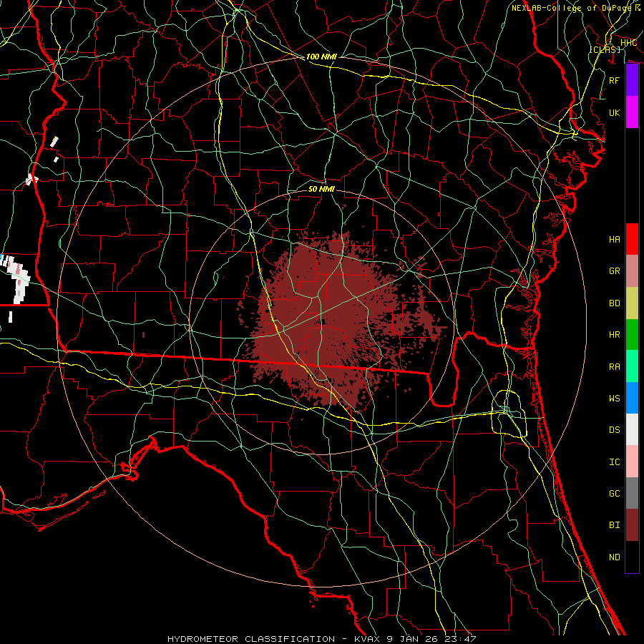Click the blue WS legend swatch
The image size is (644, 644).
click(632, 398)
